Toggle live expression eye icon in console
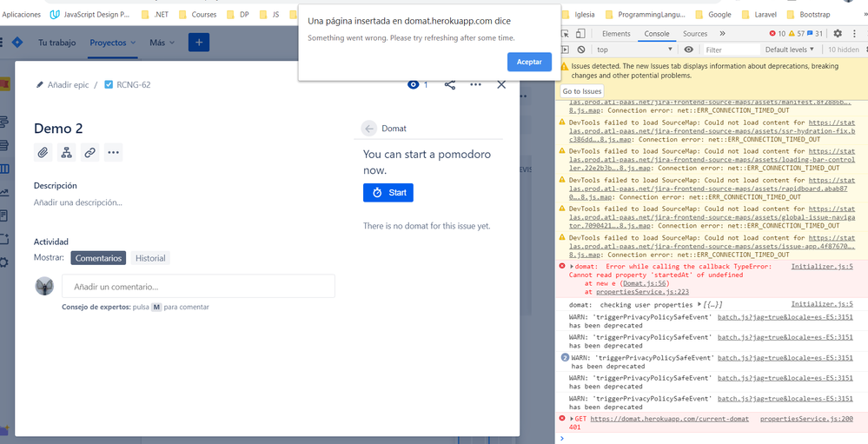Viewport: 868px width, 444px height. 688,50
